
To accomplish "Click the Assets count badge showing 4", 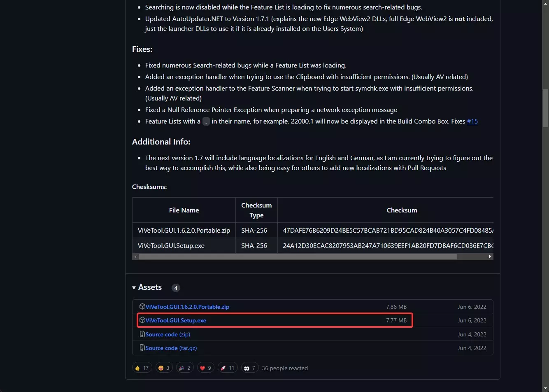I will coord(176,288).
